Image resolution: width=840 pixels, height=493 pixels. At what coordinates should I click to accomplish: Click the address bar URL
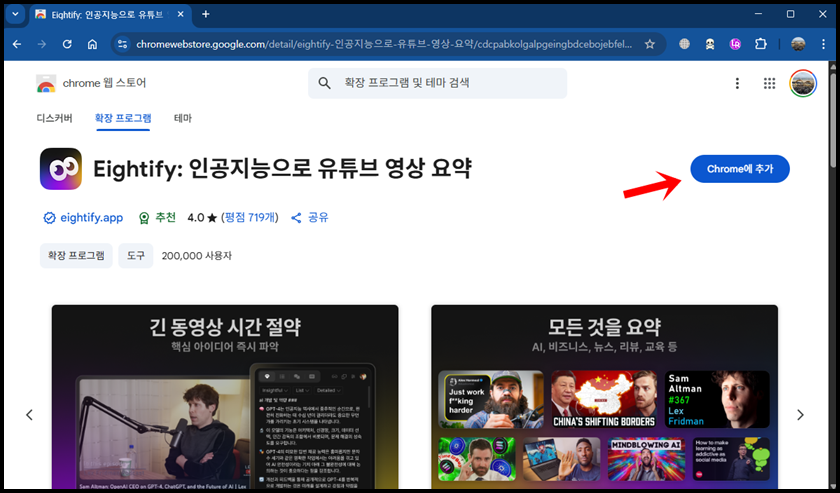pos(384,44)
